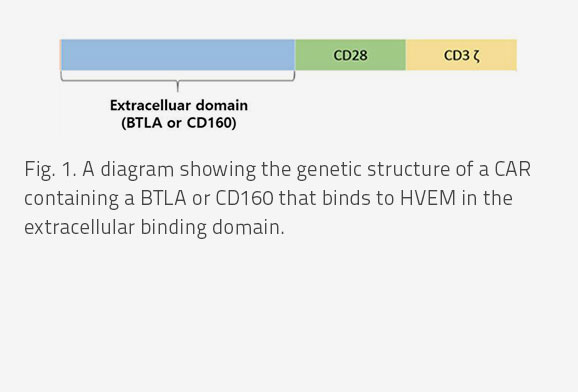Viewport: 578px width, 392px height.
Task: Click the 'CD28' text label
Action: coord(350,55)
